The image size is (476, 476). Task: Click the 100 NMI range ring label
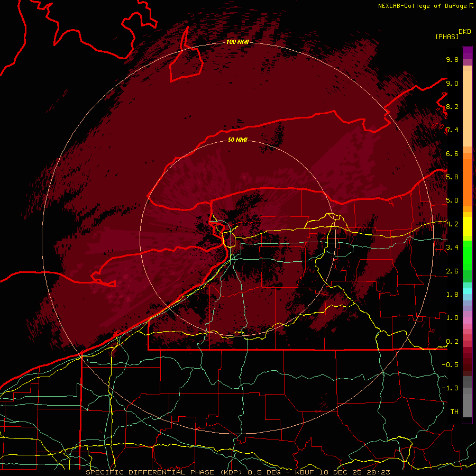click(x=237, y=42)
